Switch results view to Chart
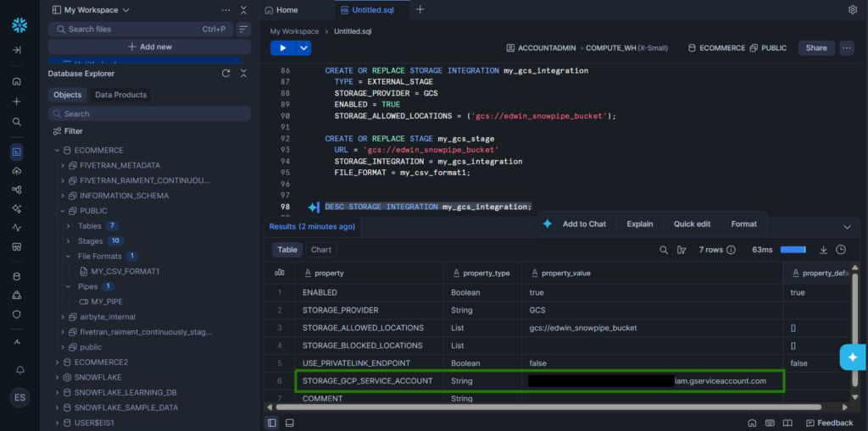The height and width of the screenshot is (431, 868). pyautogui.click(x=321, y=250)
